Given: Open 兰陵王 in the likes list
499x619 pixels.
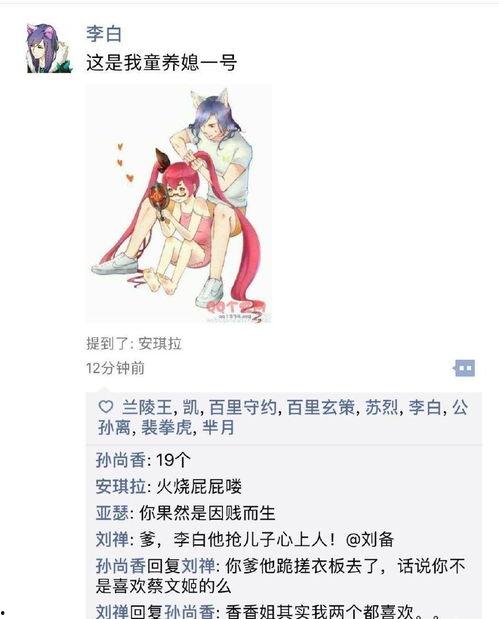Looking at the screenshot, I should [147, 407].
